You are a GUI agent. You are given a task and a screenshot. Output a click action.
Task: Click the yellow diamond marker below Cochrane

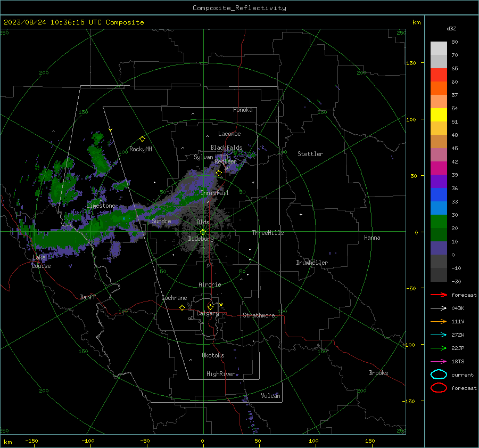[x=183, y=307]
